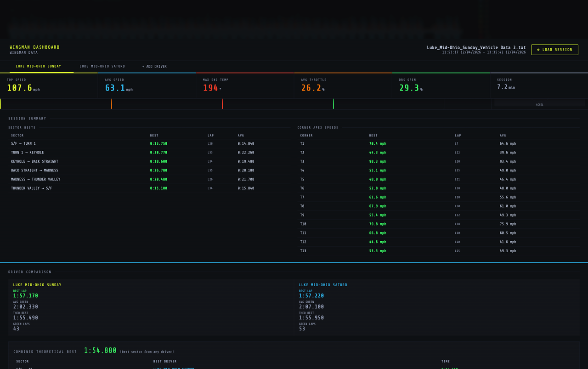Select the Madness → Thunder Valley sector row
The height and width of the screenshot is (369, 588).
[x=149, y=179]
